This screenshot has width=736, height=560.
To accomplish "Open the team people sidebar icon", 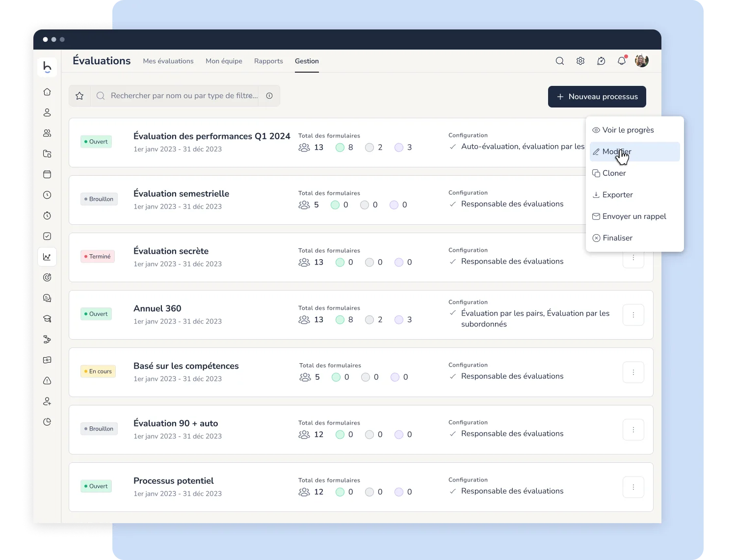I will pyautogui.click(x=47, y=133).
